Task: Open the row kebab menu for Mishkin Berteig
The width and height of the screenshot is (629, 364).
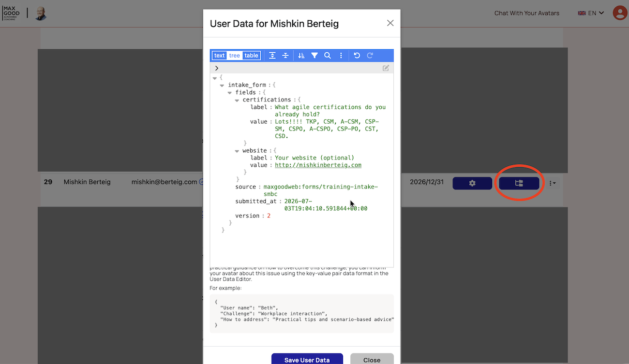Action: click(552, 183)
